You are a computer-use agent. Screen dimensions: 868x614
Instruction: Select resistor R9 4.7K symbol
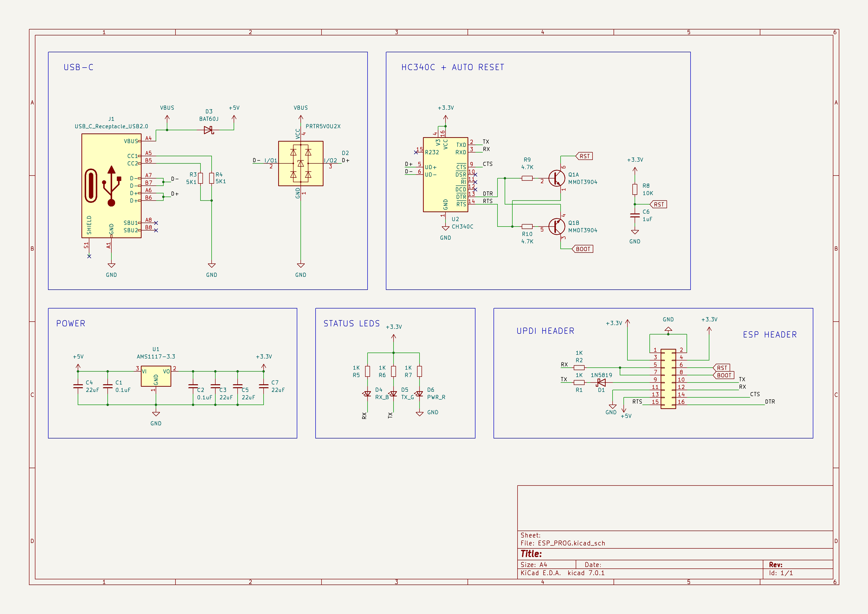coord(527,178)
